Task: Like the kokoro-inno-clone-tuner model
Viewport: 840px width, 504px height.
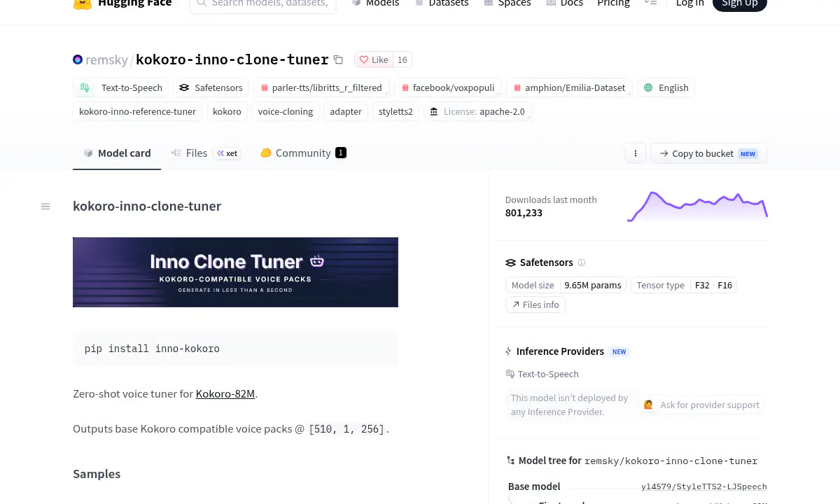Action: (x=374, y=59)
